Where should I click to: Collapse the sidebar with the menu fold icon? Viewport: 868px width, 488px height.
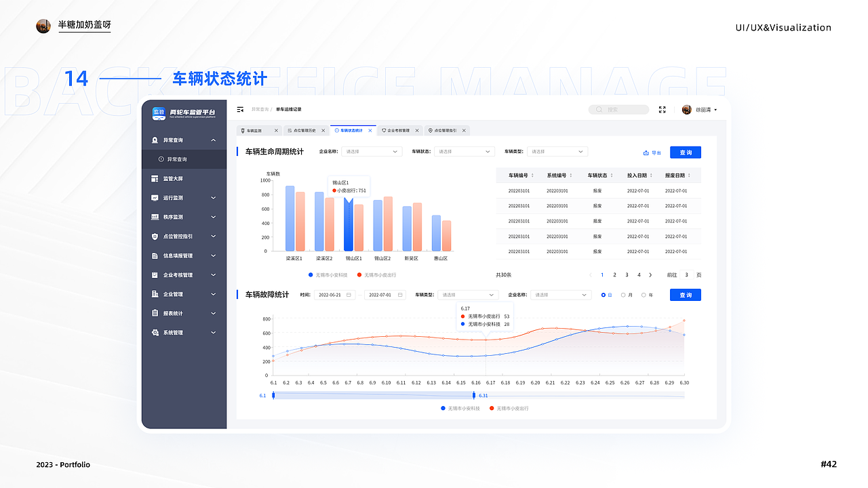tap(240, 109)
